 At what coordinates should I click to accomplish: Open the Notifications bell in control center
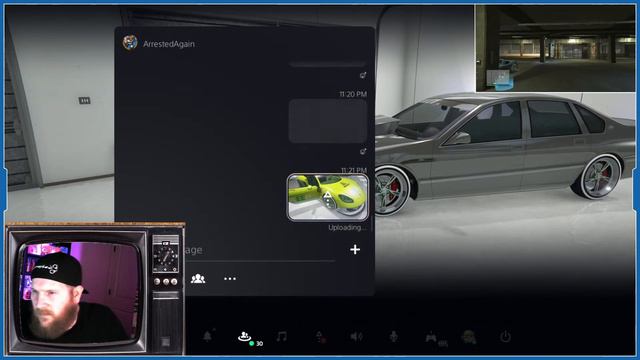coord(208,336)
